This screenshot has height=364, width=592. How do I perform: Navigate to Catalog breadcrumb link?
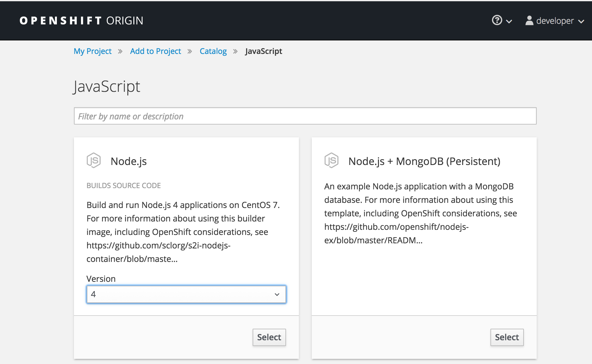[213, 51]
